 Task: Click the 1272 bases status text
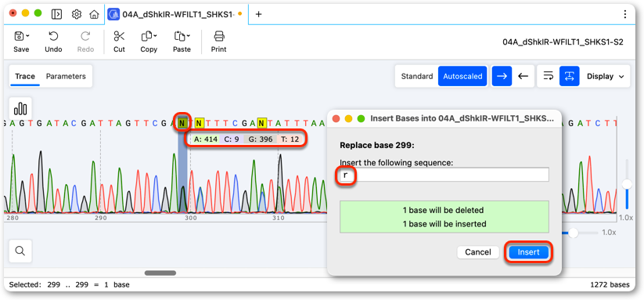[610, 285]
